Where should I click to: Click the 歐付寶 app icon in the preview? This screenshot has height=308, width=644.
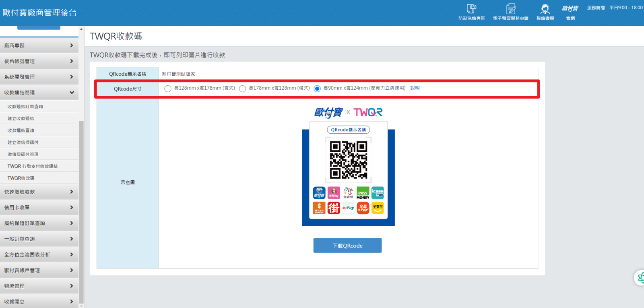pyautogui.click(x=319, y=193)
